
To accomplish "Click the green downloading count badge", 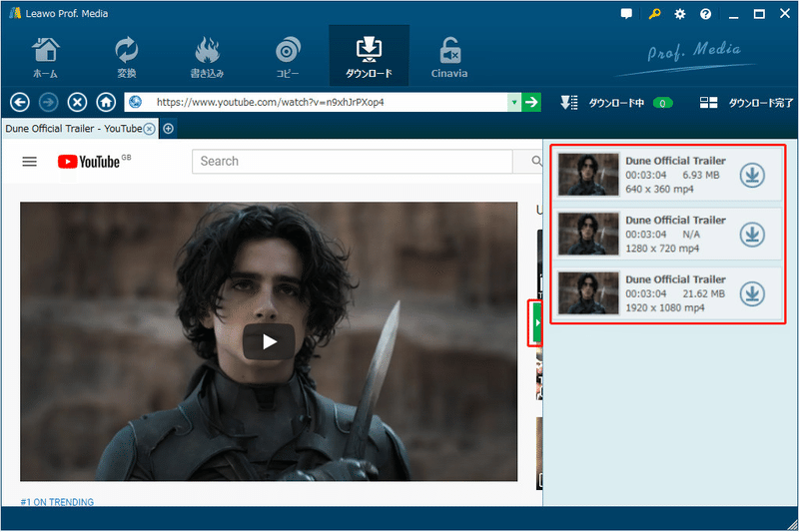I will pyautogui.click(x=662, y=104).
